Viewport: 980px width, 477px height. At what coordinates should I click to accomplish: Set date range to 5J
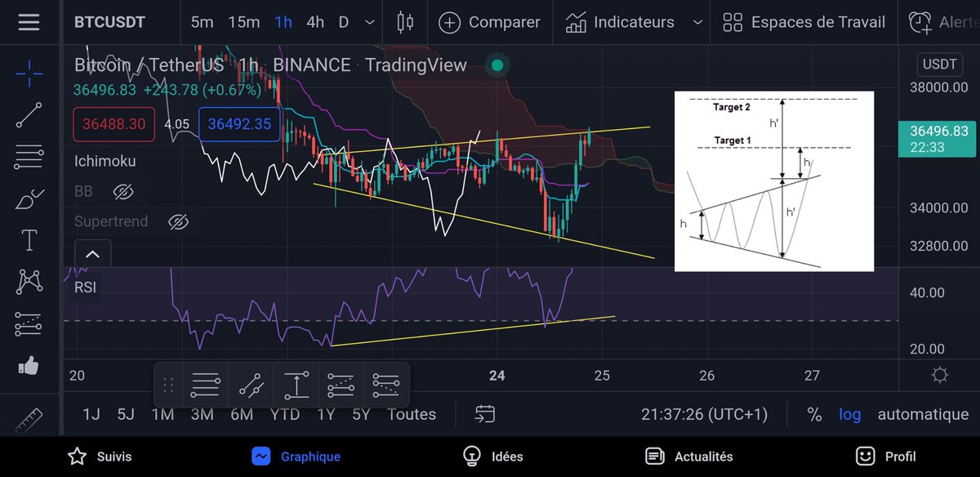point(126,414)
